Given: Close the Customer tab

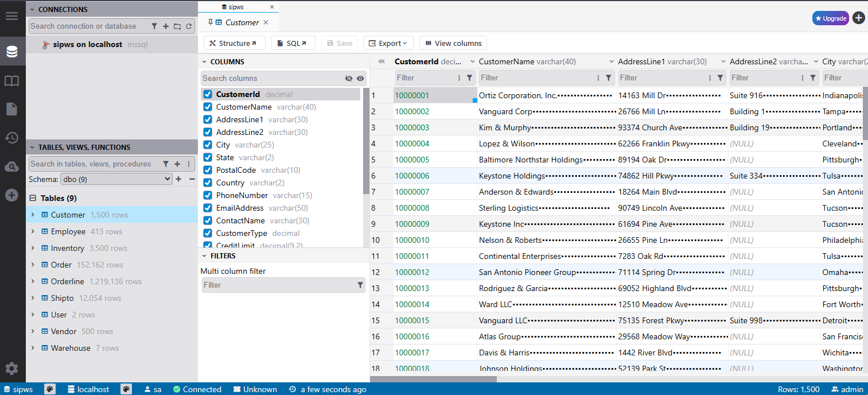Looking at the screenshot, I should pyautogui.click(x=266, y=22).
